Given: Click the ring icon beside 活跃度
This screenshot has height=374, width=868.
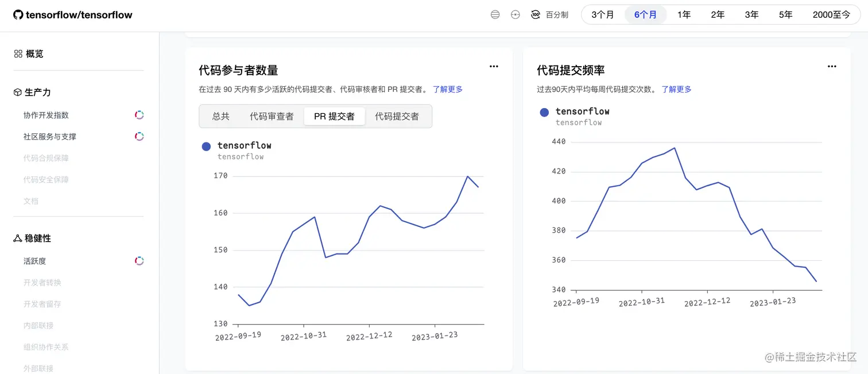Looking at the screenshot, I should point(139,261).
